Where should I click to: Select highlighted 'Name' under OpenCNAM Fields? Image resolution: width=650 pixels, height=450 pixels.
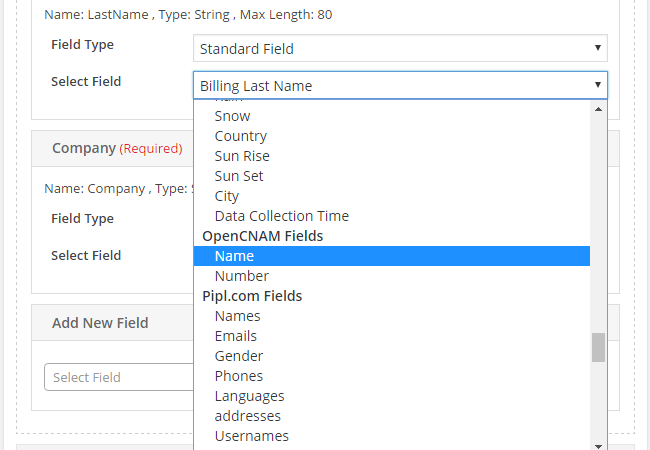(234, 256)
